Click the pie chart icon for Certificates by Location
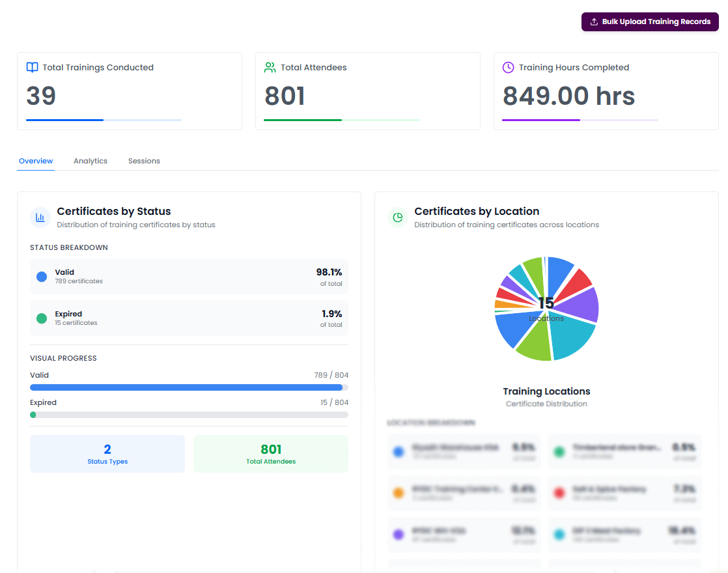This screenshot has width=728, height=573. pyautogui.click(x=398, y=217)
